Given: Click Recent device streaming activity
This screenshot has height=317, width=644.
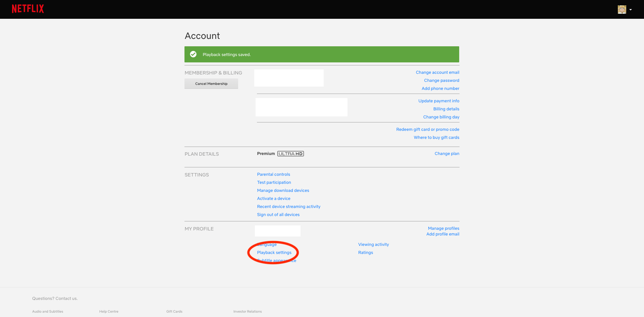Looking at the screenshot, I should point(288,207).
